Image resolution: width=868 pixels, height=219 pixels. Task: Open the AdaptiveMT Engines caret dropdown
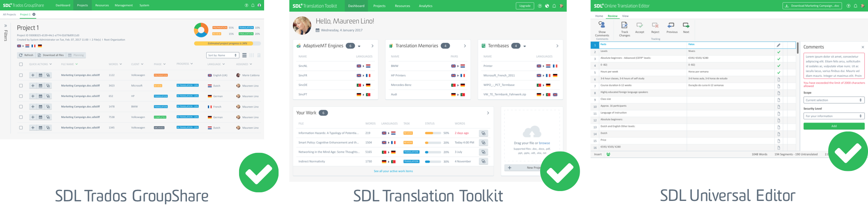pos(359,46)
